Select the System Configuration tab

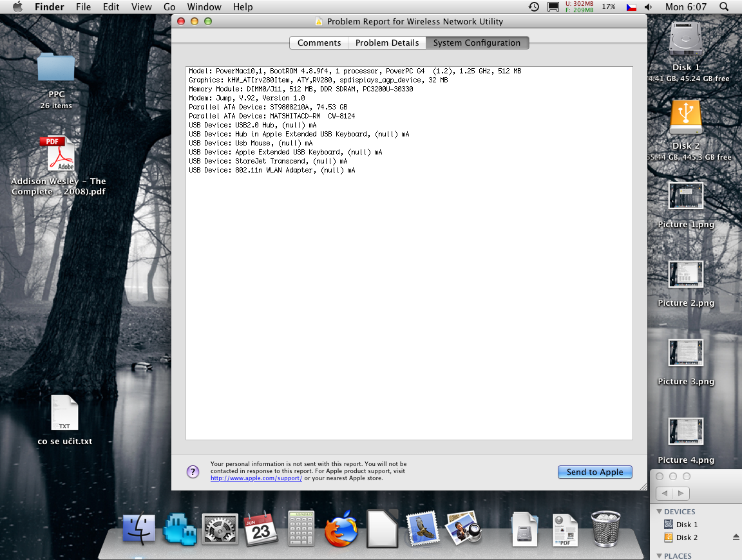point(477,42)
